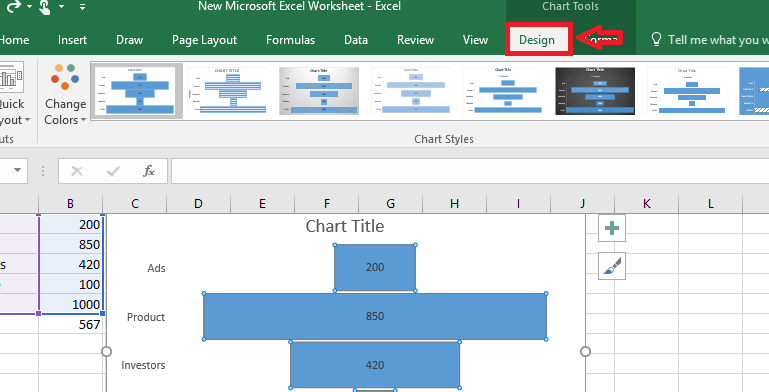Select column L header
769x392 pixels.
[711, 204]
